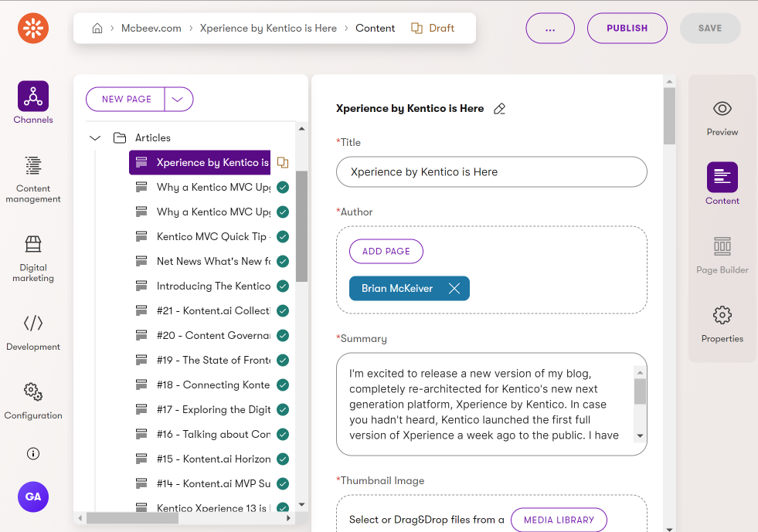Open the more actions ellipsis button
758x532 pixels.
[x=550, y=28]
